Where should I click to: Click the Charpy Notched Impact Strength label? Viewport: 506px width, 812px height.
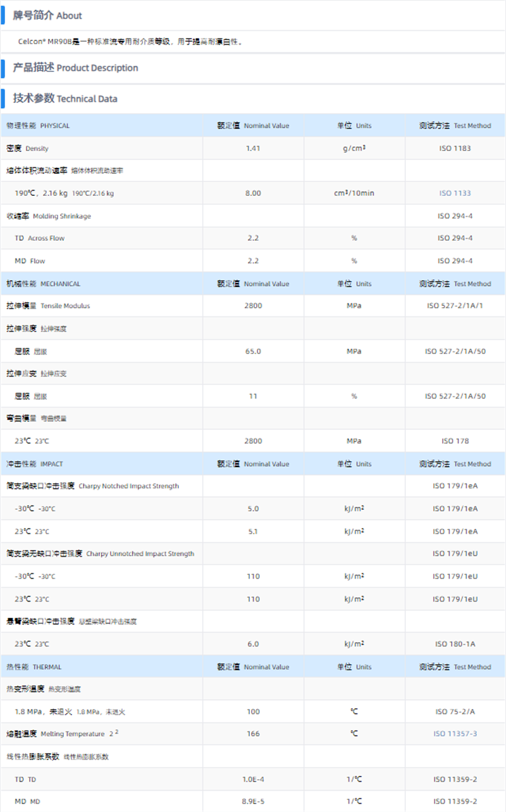coord(92,486)
